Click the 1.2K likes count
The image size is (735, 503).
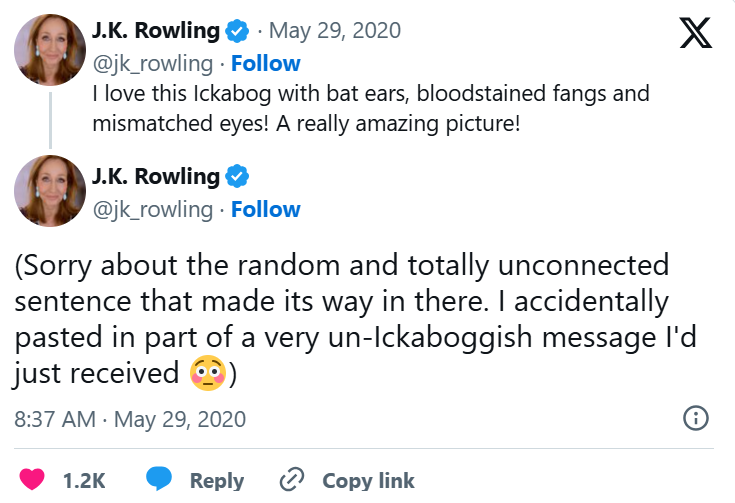click(x=84, y=480)
